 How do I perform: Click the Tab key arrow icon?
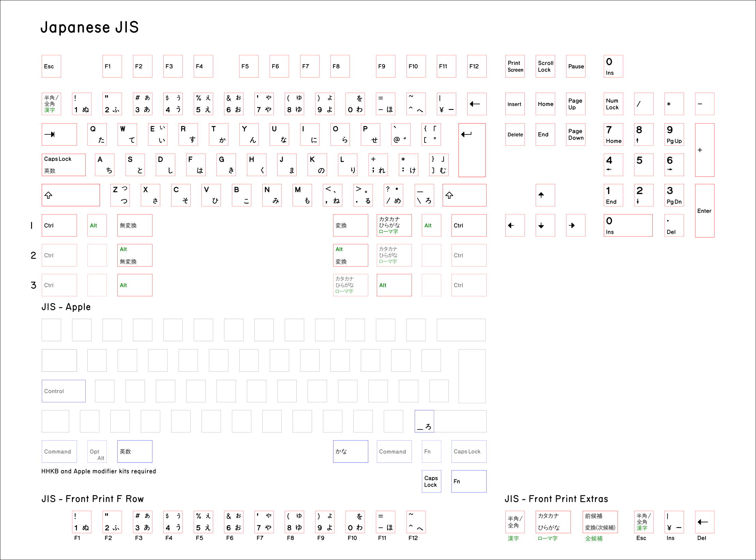[x=50, y=134]
